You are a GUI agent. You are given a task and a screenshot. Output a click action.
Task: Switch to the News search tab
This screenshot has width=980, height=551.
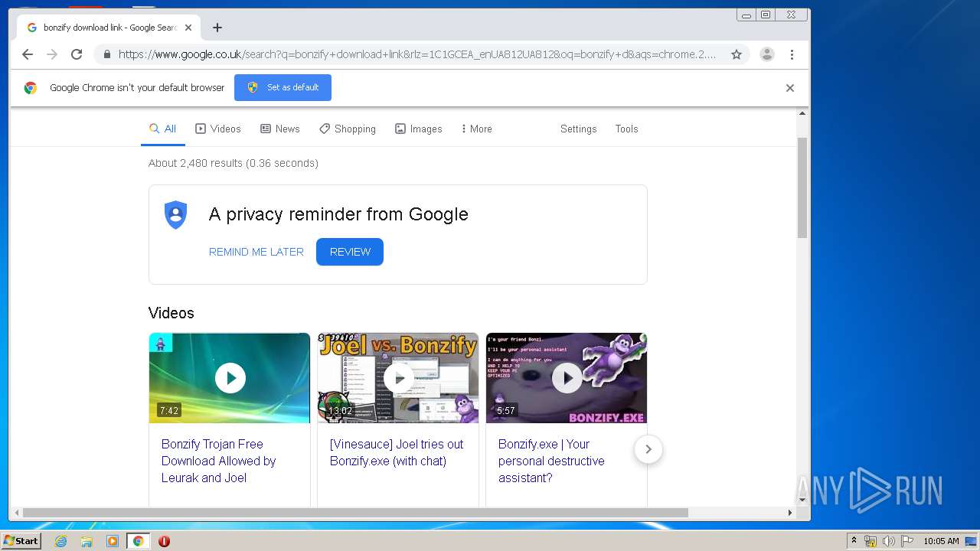pyautogui.click(x=280, y=129)
